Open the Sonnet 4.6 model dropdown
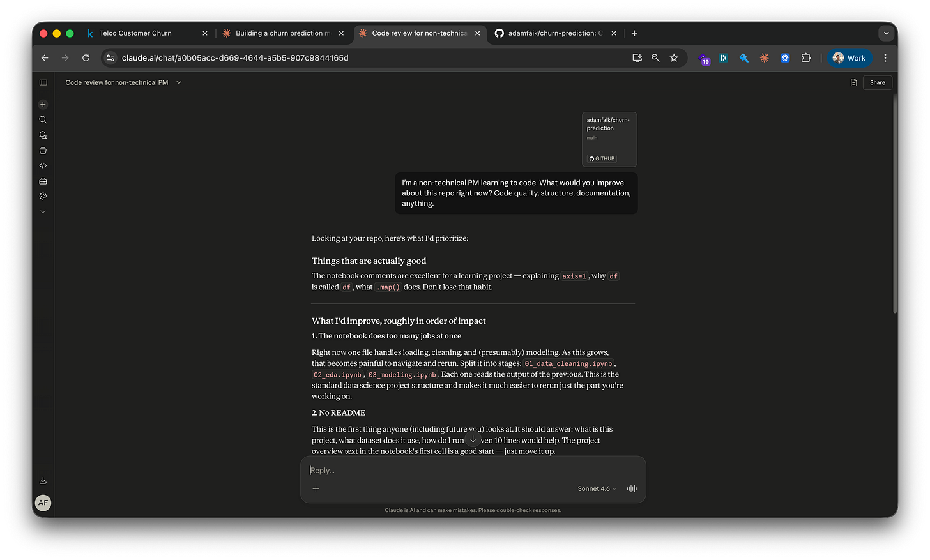The width and height of the screenshot is (930, 560). [595, 488]
